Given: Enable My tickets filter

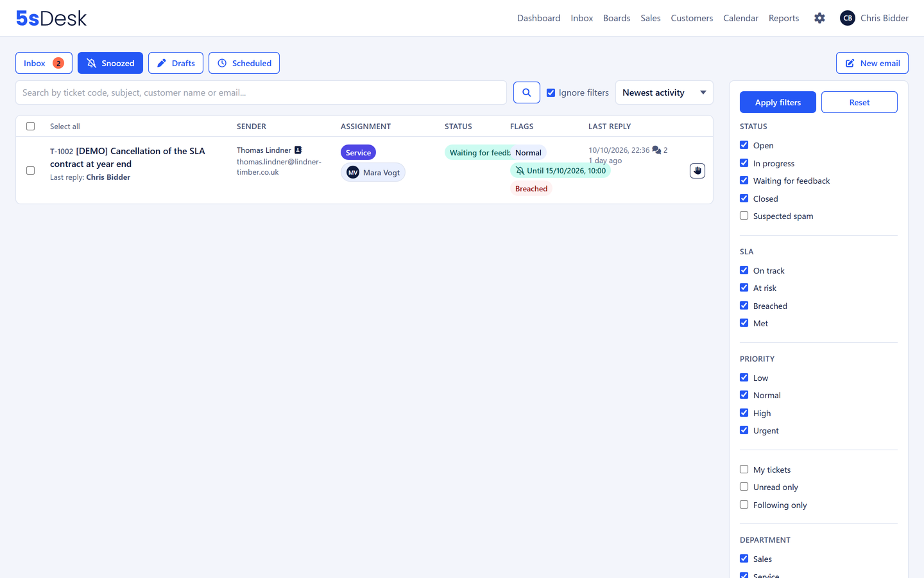Looking at the screenshot, I should [744, 469].
